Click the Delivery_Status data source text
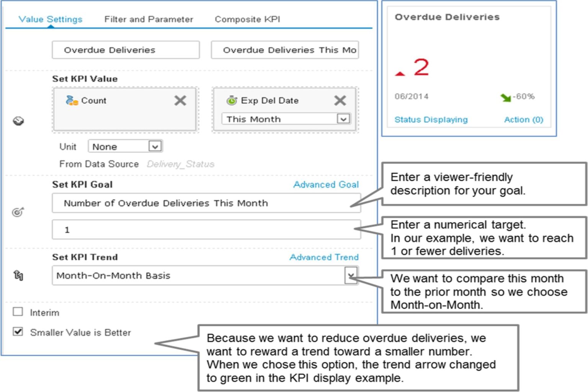The width and height of the screenshot is (588, 392). point(181,164)
